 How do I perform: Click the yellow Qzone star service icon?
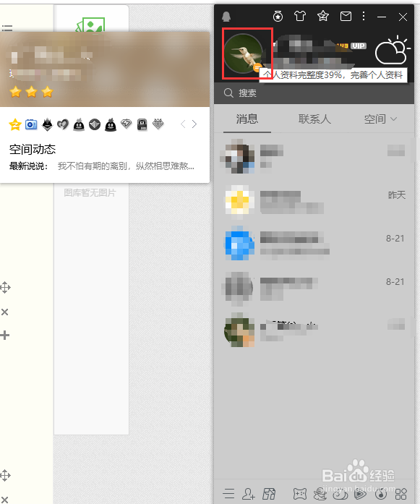pyautogui.click(x=14, y=124)
